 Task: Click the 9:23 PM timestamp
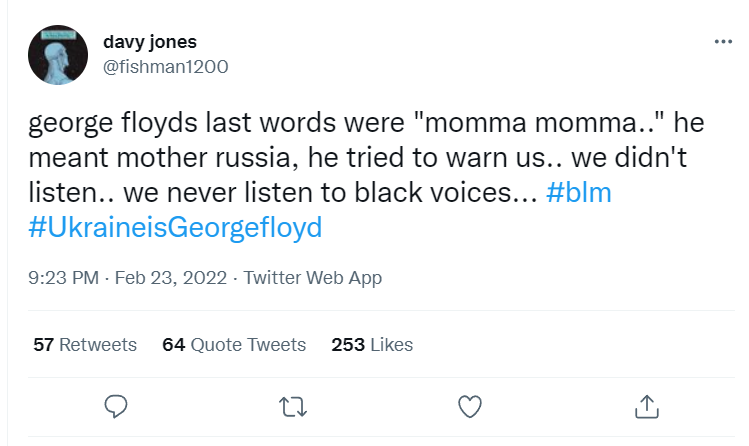[64, 278]
